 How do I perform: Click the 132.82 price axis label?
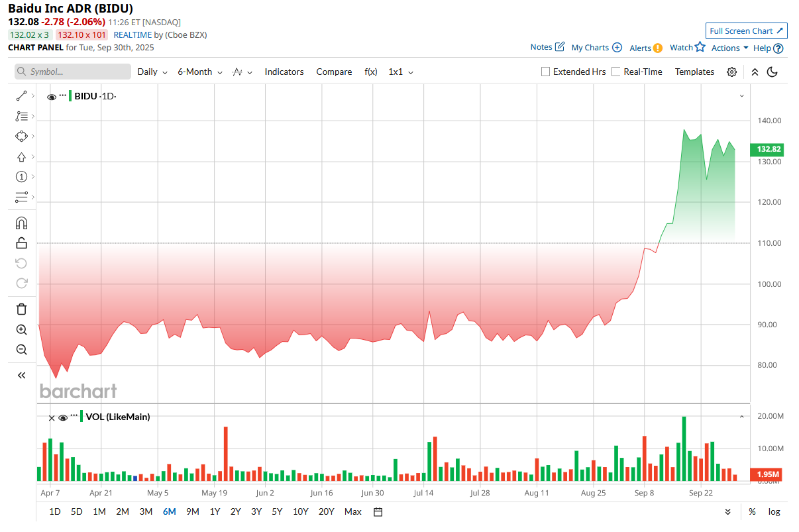(x=766, y=150)
